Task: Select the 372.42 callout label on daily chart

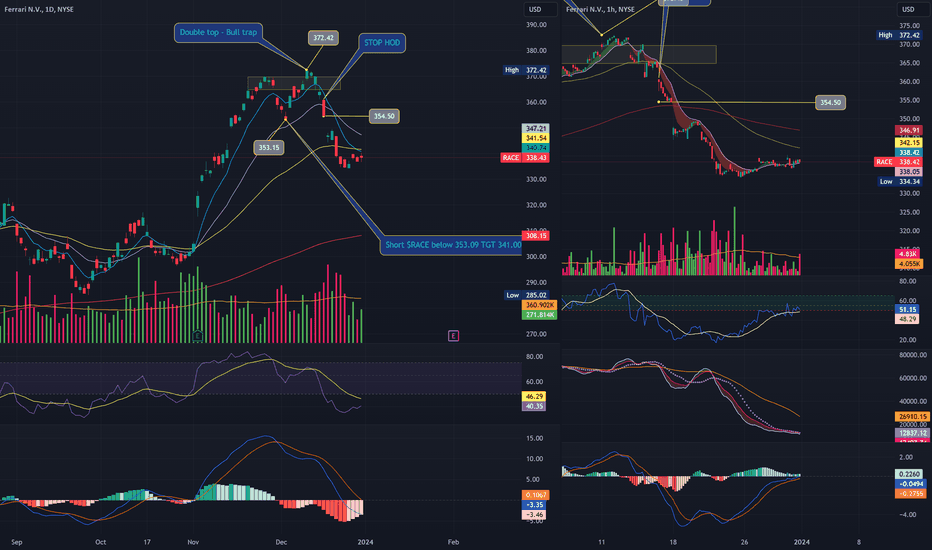Action: [x=323, y=37]
